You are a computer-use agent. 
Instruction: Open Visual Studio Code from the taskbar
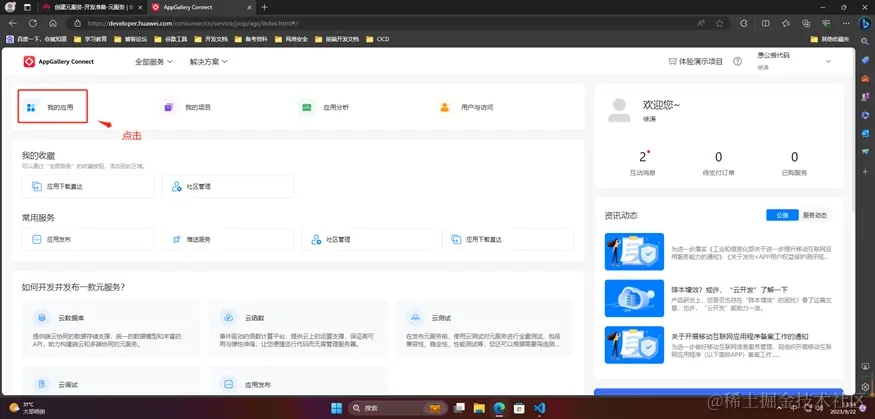[x=540, y=408]
